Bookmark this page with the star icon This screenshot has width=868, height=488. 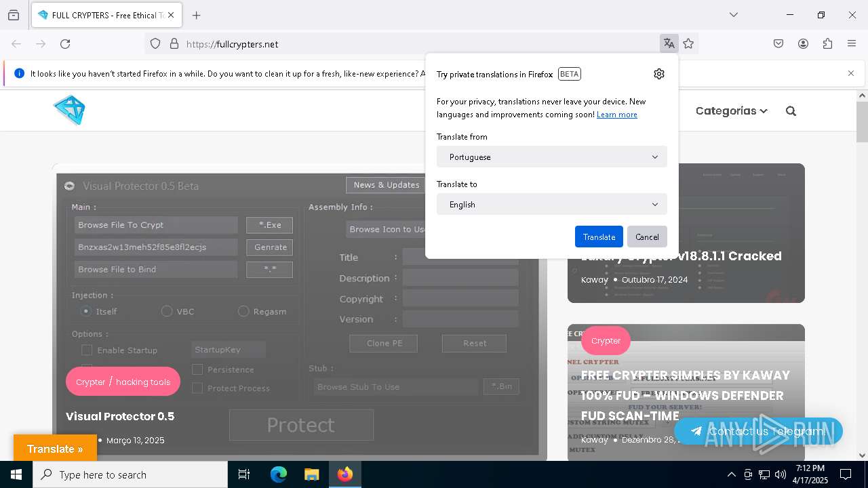point(688,43)
